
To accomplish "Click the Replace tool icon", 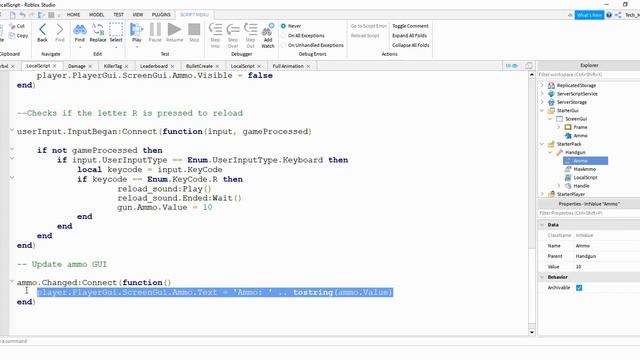I will tap(98, 29).
